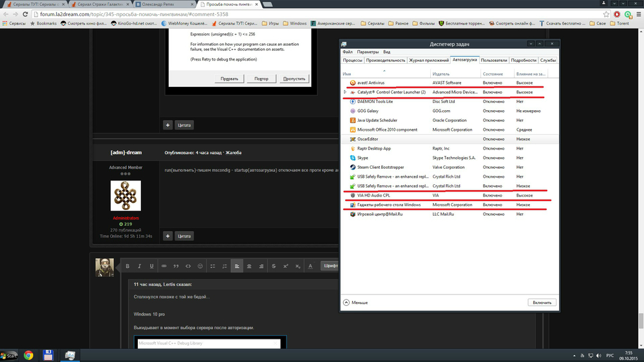
Task: Click the Bold formatting icon in editor
Action: tap(128, 266)
